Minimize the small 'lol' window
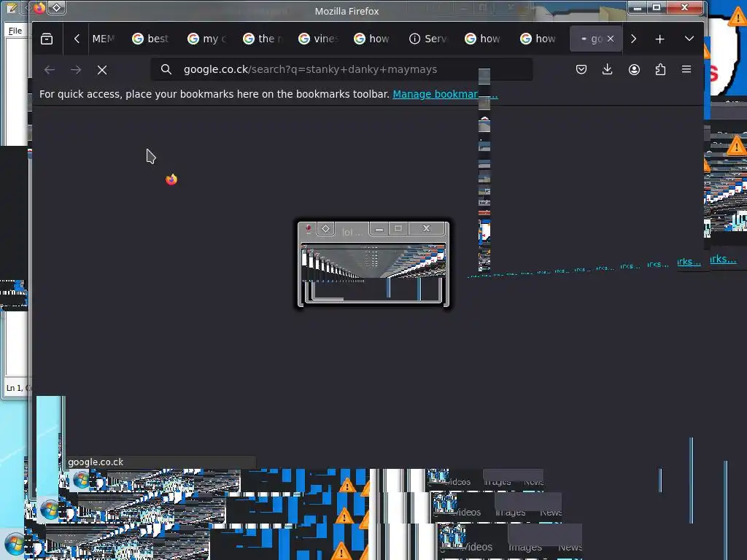Viewport: 747px width, 560px height. [379, 229]
